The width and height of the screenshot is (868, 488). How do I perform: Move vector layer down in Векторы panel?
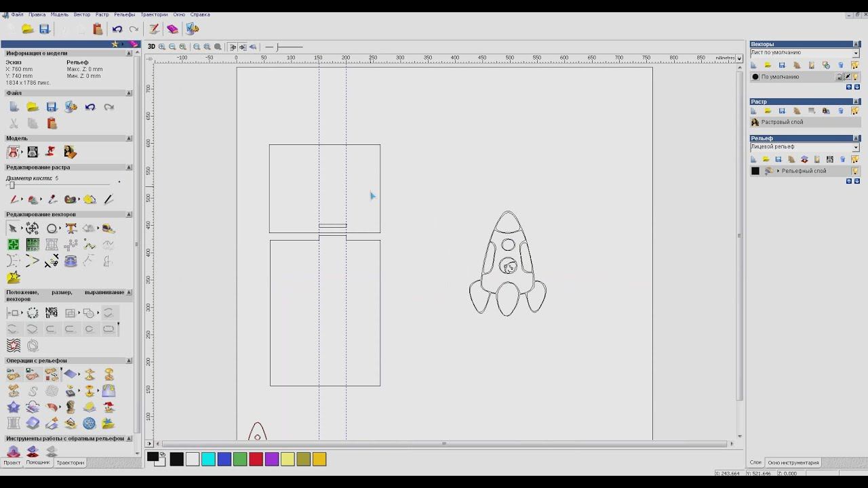click(x=856, y=87)
